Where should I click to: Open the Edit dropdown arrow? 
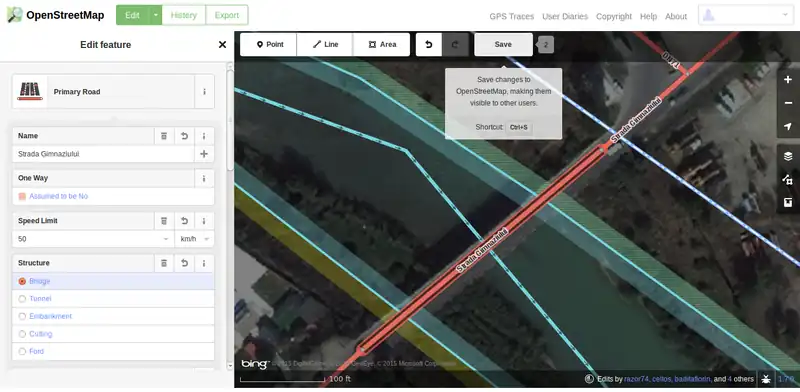(x=156, y=15)
